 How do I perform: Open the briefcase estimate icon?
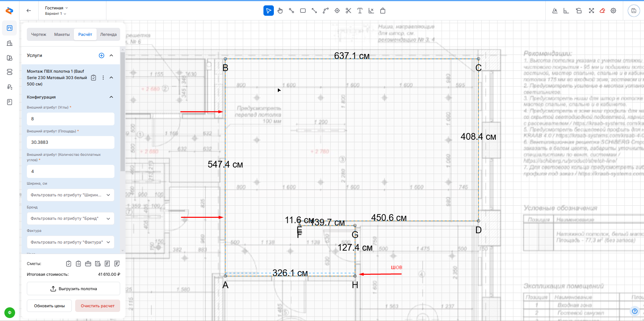coord(88,264)
